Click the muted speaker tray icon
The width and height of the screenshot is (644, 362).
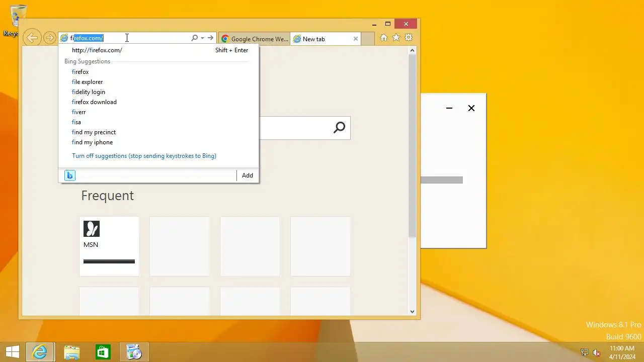(597, 352)
